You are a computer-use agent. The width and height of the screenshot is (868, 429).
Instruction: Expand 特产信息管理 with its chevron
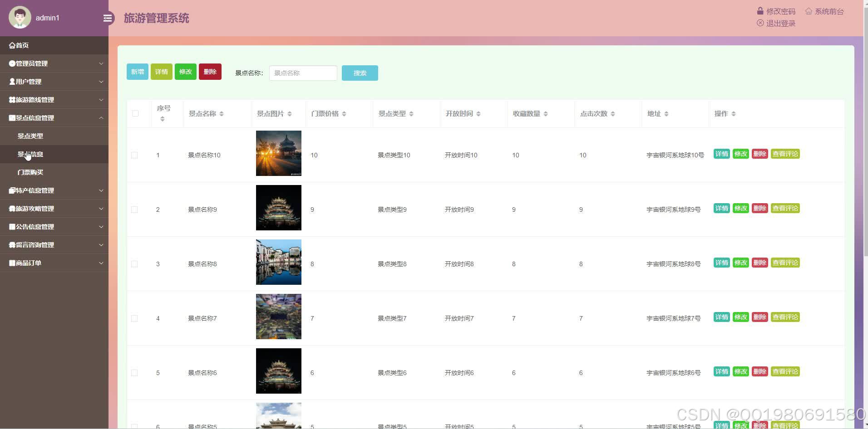click(x=101, y=190)
